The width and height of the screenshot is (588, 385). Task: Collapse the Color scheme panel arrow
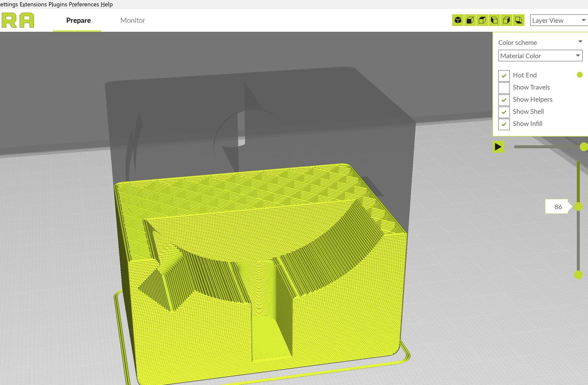click(x=580, y=42)
